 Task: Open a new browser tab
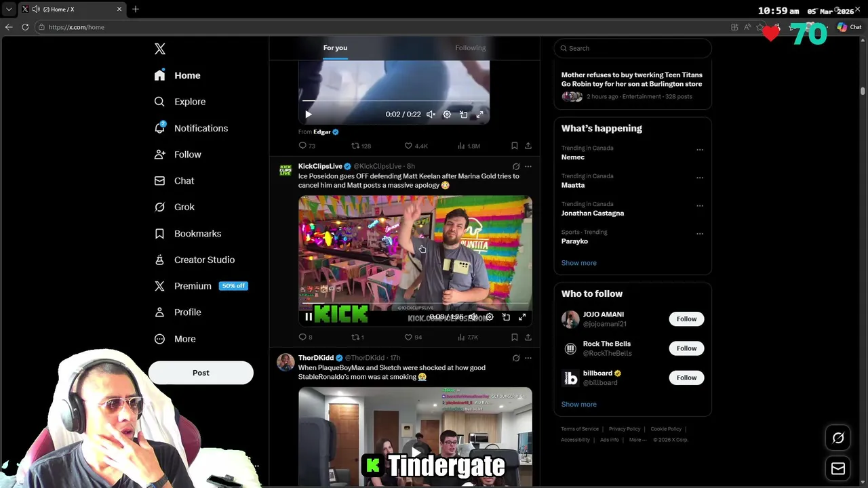[136, 9]
